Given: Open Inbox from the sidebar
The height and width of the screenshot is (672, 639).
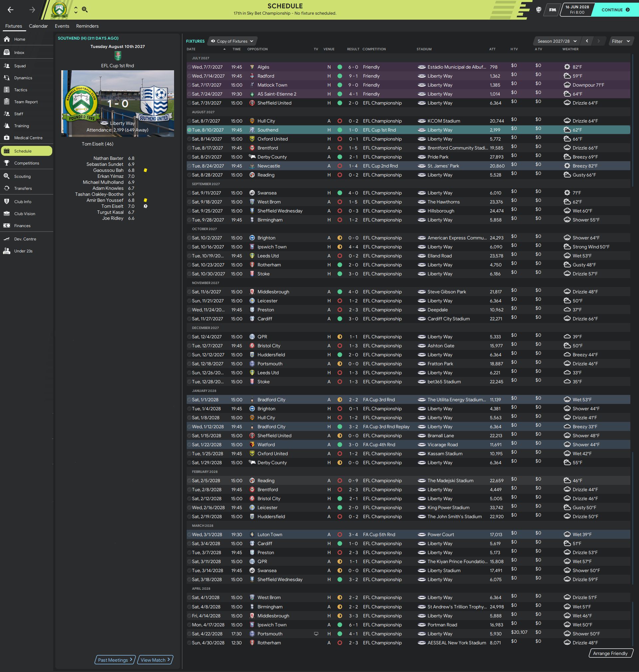Looking at the screenshot, I should click(27, 53).
